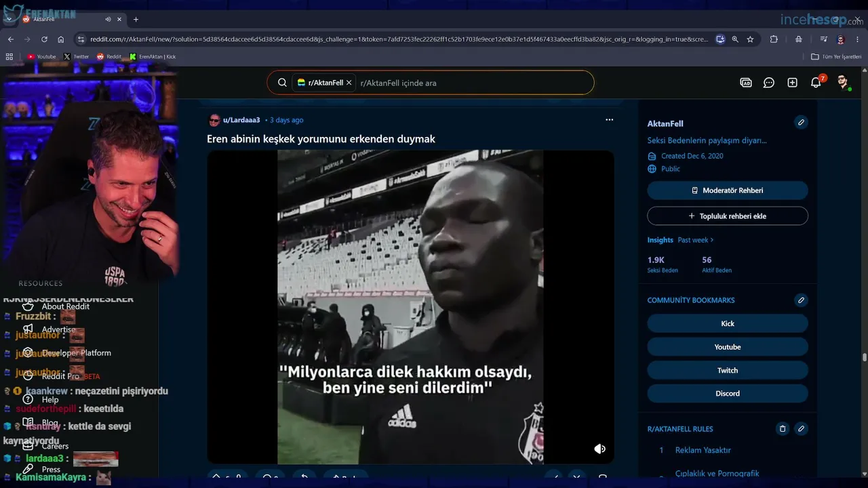Open the Youtube community bookmark
Viewport: 868px width, 488px height.
tap(728, 347)
